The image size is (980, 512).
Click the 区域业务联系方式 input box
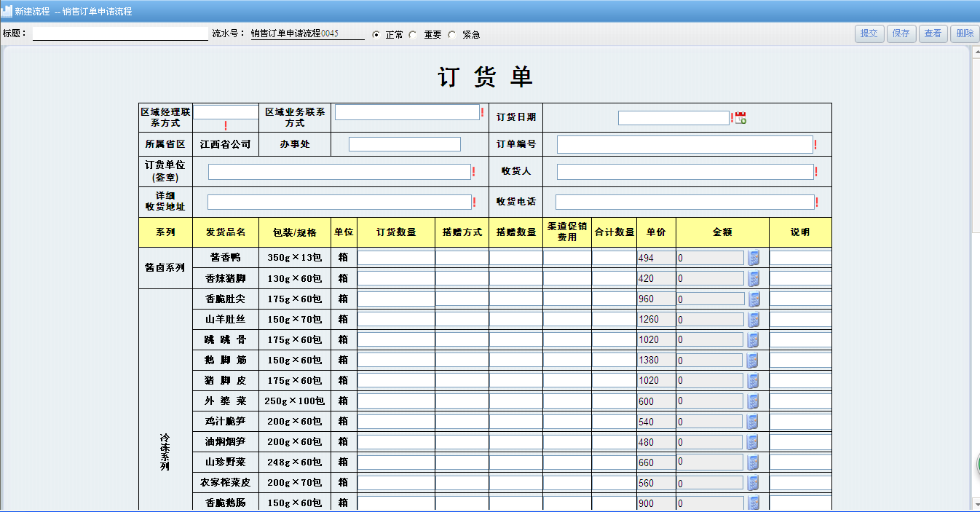tap(407, 112)
